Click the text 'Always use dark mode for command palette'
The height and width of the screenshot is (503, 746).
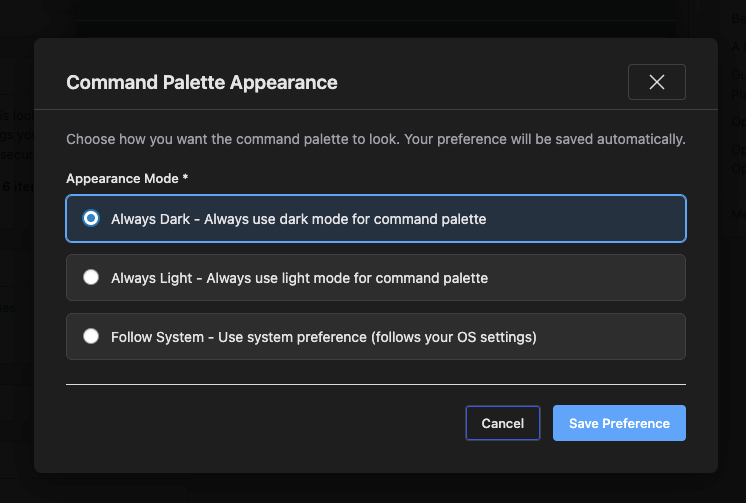tap(345, 219)
